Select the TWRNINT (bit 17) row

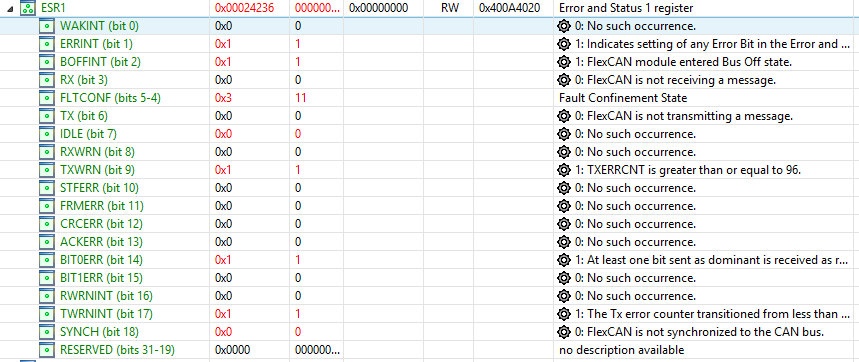(x=430, y=314)
